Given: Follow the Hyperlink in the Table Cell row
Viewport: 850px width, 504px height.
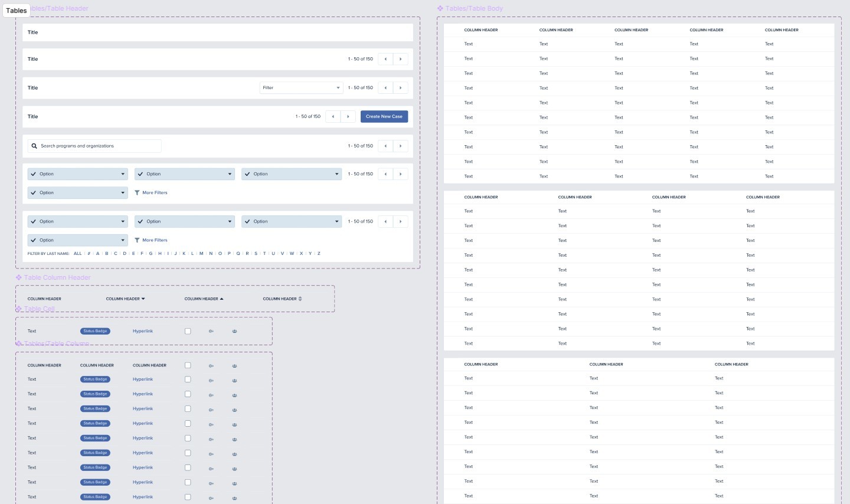Looking at the screenshot, I should (142, 331).
